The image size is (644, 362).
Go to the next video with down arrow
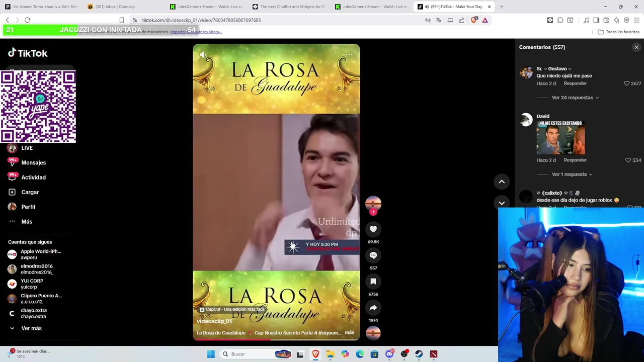(x=502, y=203)
